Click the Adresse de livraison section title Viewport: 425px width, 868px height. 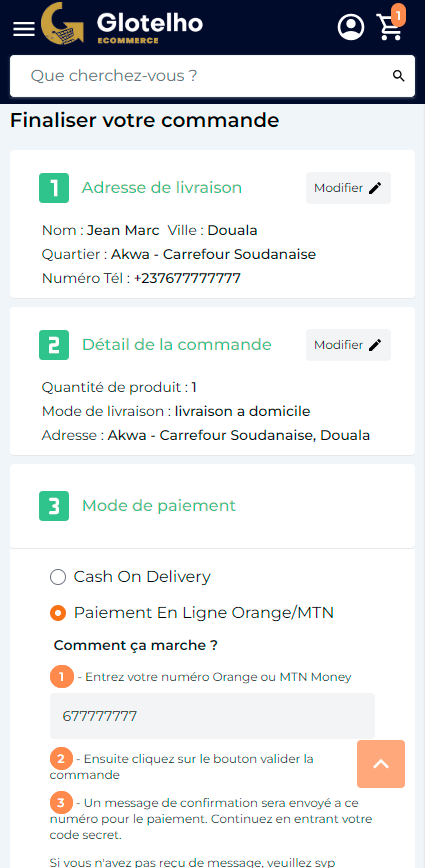tap(162, 188)
